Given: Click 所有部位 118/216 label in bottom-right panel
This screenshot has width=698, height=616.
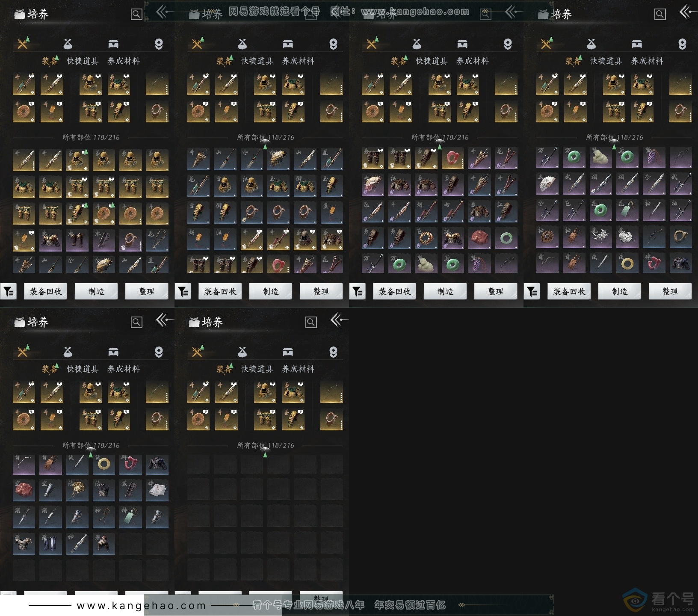Looking at the screenshot, I should 266,445.
